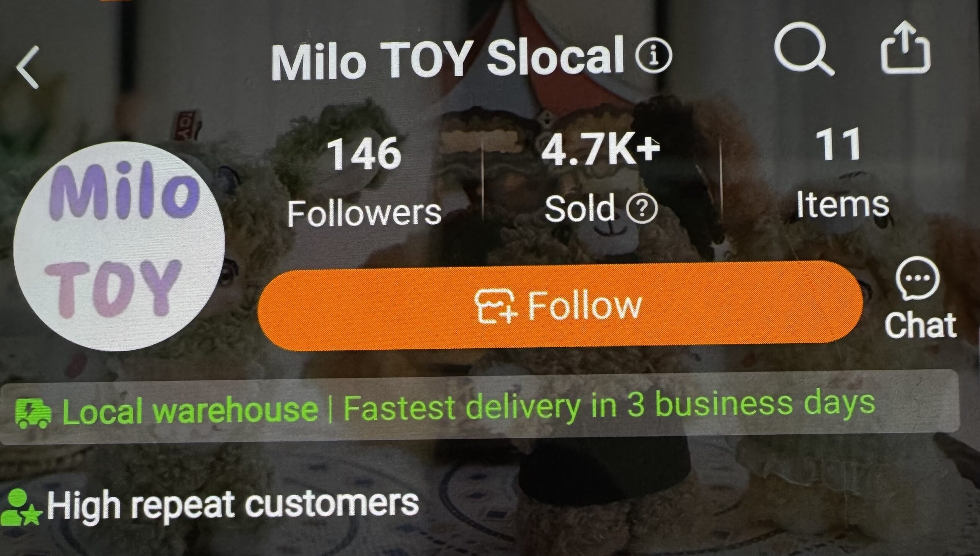Click the green delivery truck icon
The image size is (980, 556).
[33, 413]
